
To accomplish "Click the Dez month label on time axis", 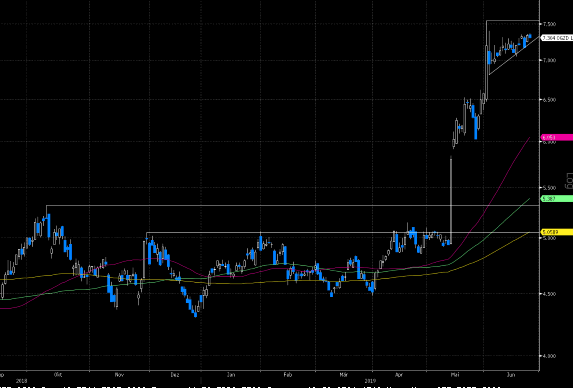I will (x=175, y=375).
